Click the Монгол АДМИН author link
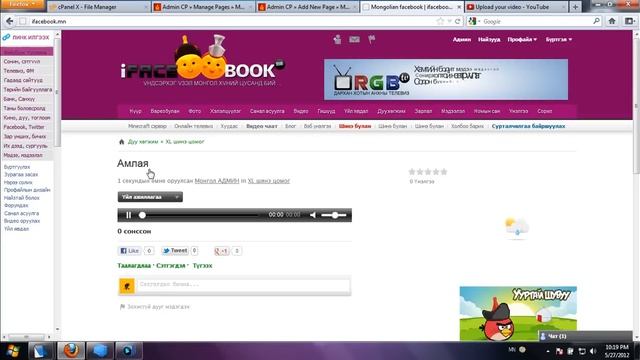640x360 pixels. pos(217,181)
